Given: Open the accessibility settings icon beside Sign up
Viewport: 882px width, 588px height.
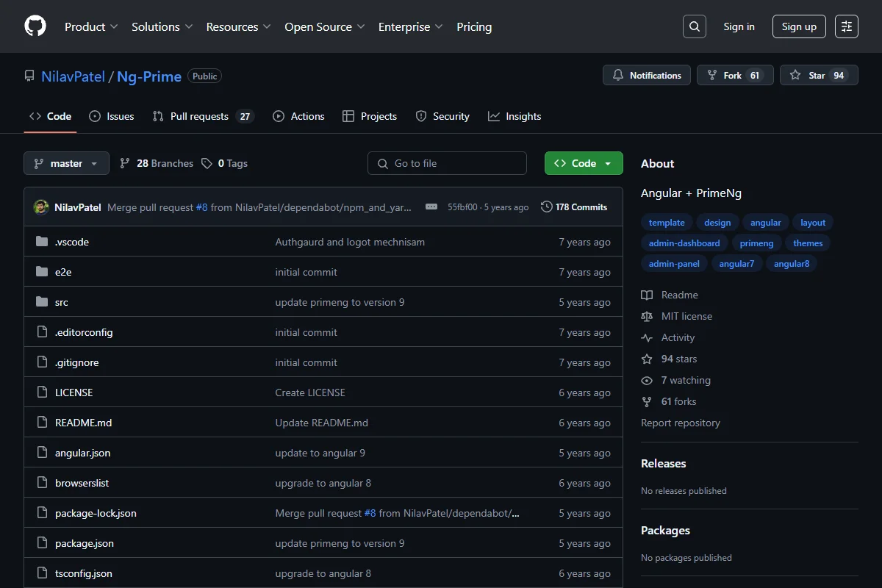Looking at the screenshot, I should pos(847,26).
